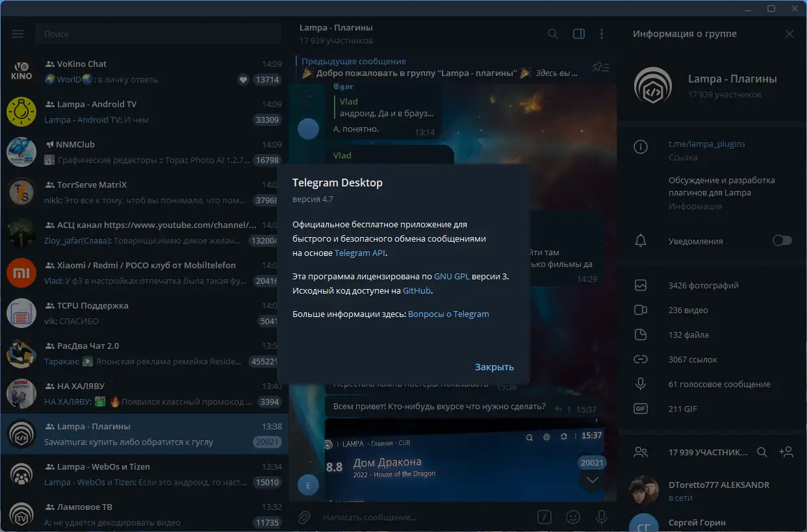Click the 17 939 УЧАСТНИК members header
This screenshot has height=532, width=807.
pyautogui.click(x=708, y=451)
